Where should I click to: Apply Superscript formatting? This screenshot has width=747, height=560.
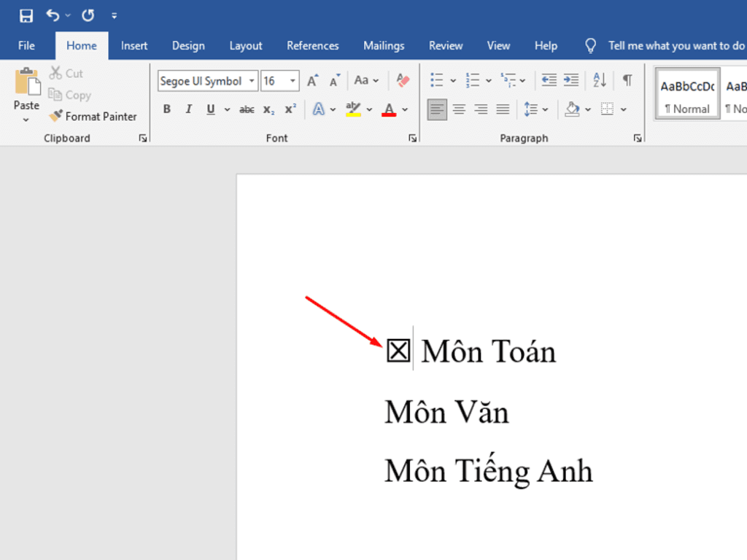coord(289,109)
